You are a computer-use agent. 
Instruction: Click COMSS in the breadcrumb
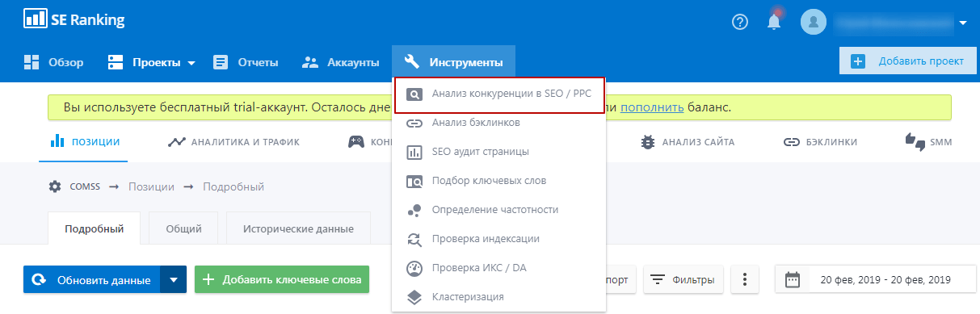click(84, 186)
